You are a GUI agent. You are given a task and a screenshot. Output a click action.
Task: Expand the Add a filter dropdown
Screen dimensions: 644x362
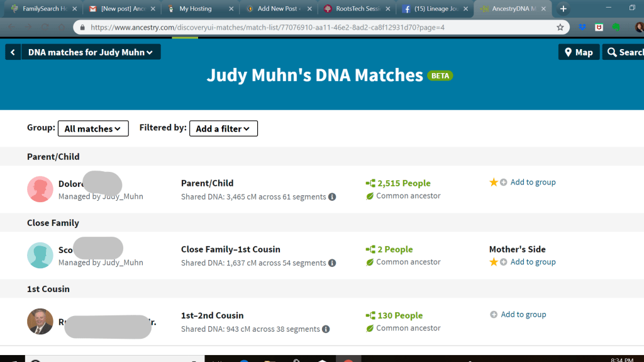click(x=223, y=128)
